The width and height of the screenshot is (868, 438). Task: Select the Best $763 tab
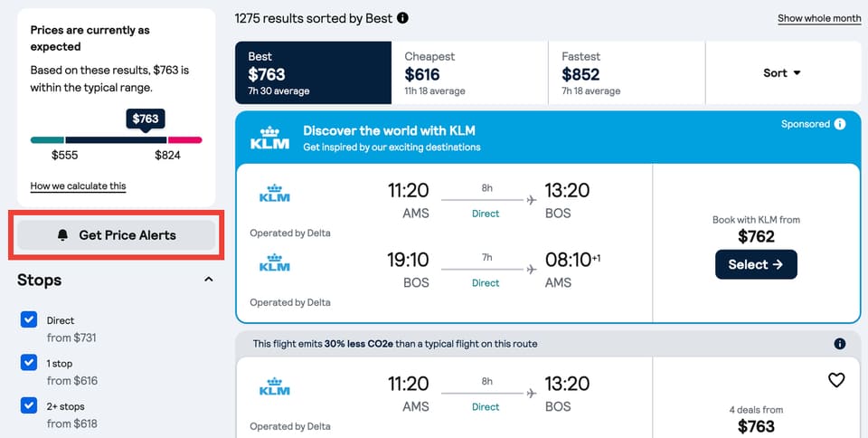[x=314, y=73]
